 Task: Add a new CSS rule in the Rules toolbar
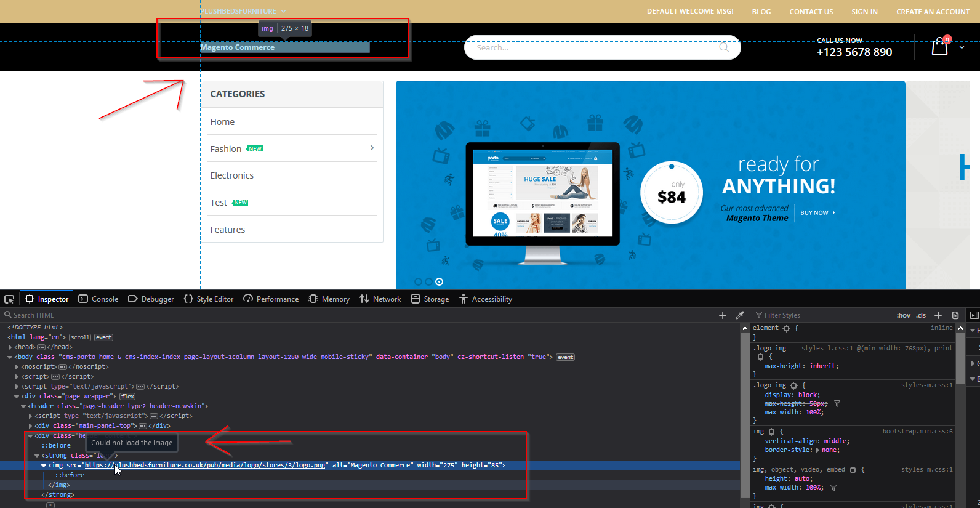938,315
